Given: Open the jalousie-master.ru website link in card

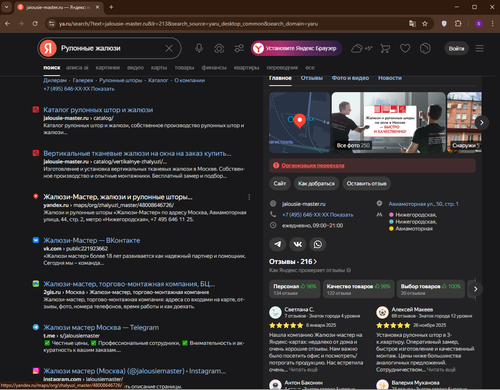Looking at the screenshot, I should [x=304, y=204].
